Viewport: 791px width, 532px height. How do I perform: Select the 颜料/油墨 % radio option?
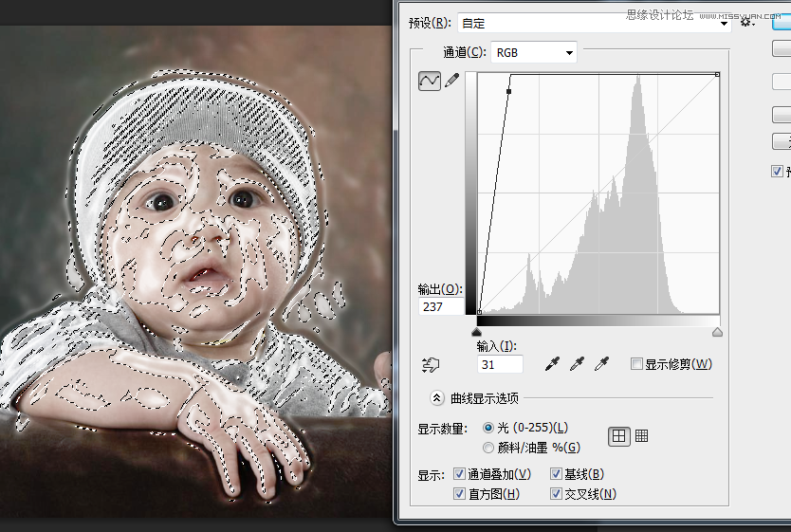tap(487, 448)
